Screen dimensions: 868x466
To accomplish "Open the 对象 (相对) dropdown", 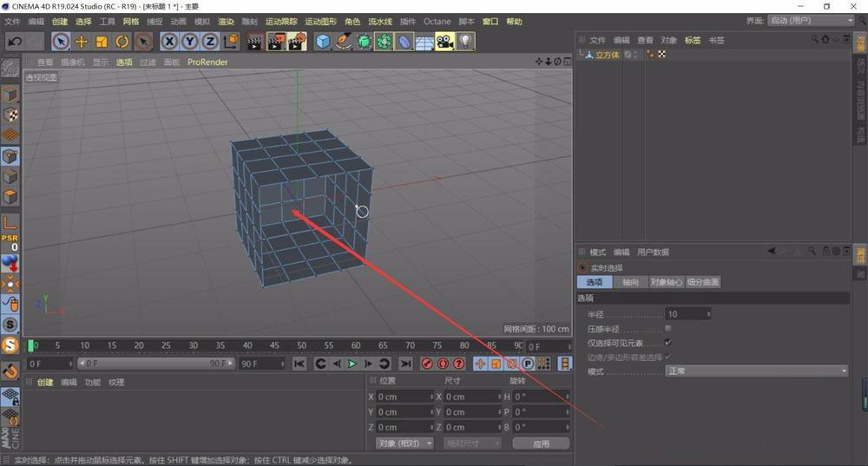I will [404, 443].
